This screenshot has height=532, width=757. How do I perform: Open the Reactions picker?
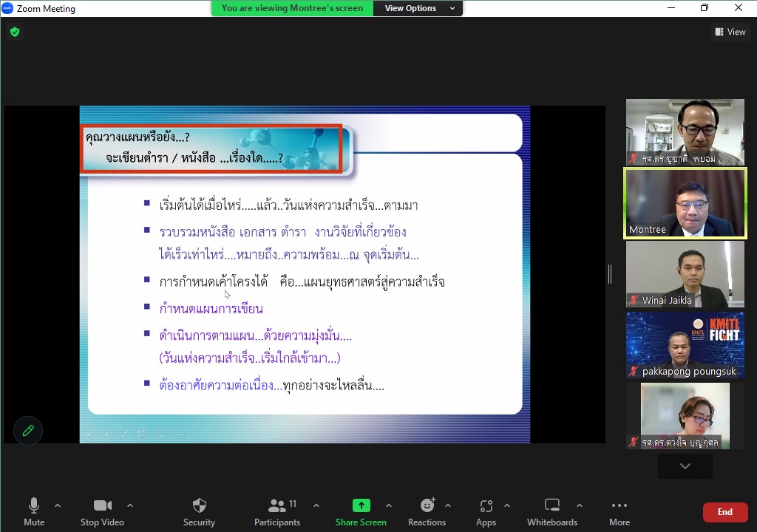[x=427, y=512]
